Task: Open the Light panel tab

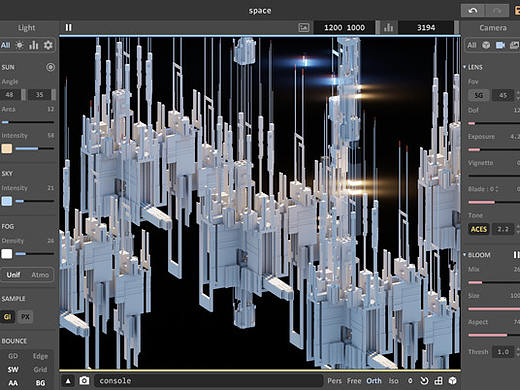Action: (27, 28)
